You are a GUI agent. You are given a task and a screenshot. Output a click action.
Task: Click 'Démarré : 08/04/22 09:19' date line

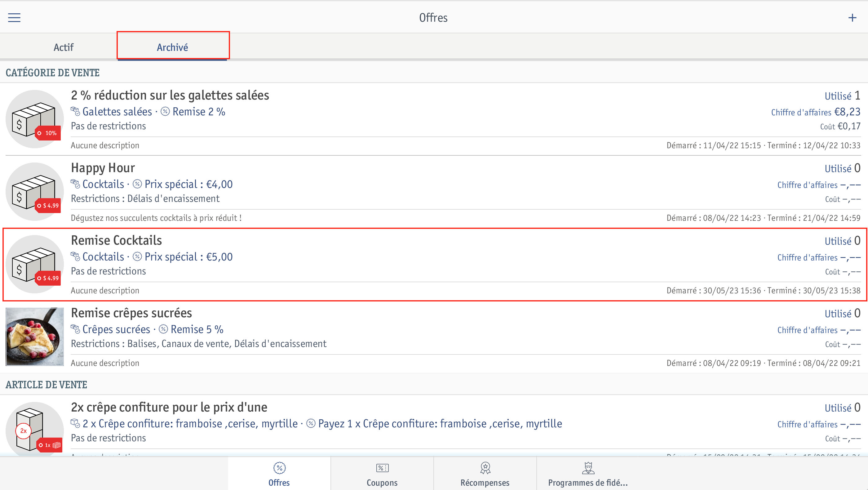(x=763, y=363)
